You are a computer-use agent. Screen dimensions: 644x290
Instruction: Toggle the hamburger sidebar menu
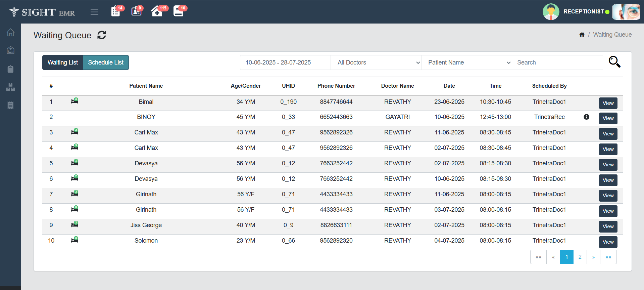pos(94,12)
